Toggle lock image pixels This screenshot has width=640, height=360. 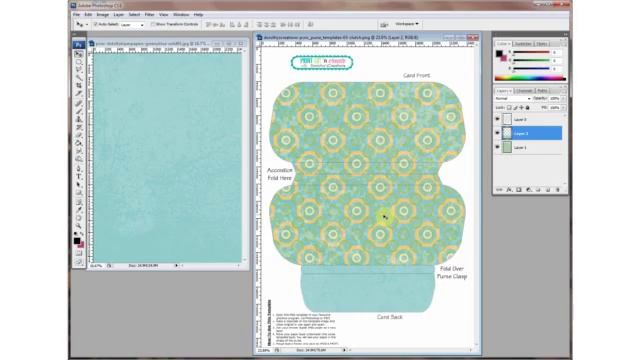click(515, 107)
